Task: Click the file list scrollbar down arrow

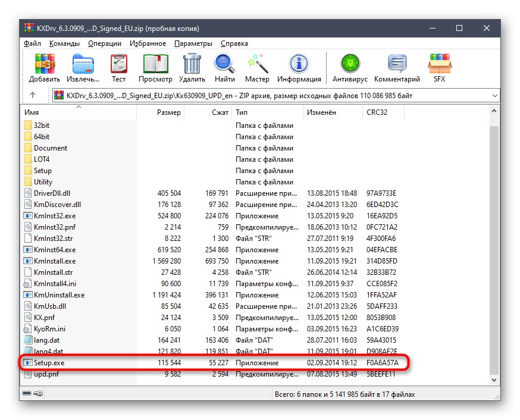Action: (x=494, y=380)
